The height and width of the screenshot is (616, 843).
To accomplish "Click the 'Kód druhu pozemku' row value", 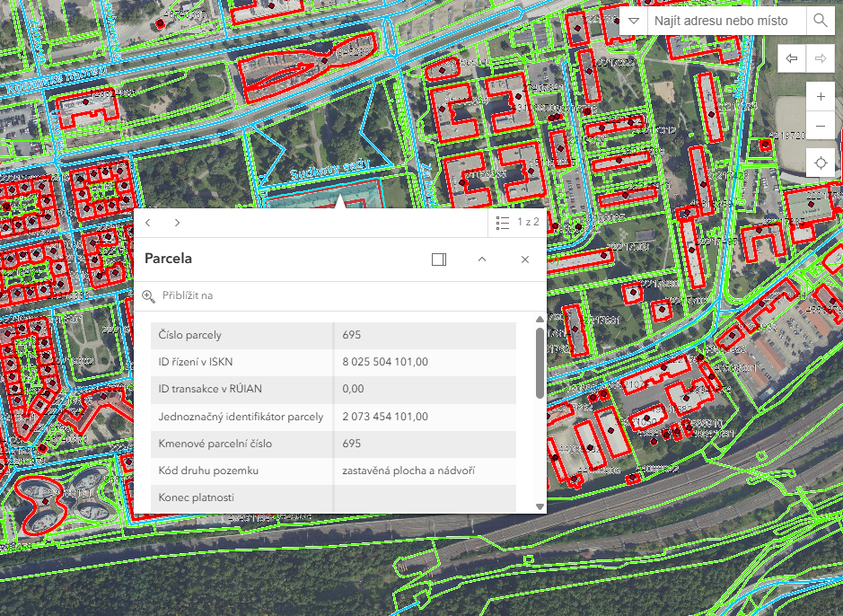I will tap(408, 471).
